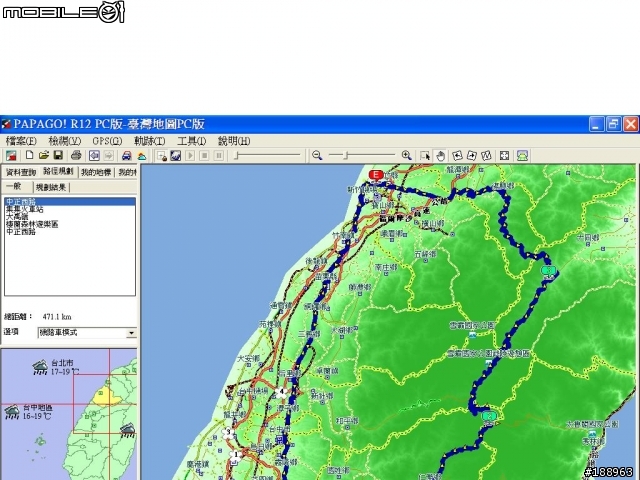
Task: Rotate the map clockwise icon
Action: tap(472, 156)
